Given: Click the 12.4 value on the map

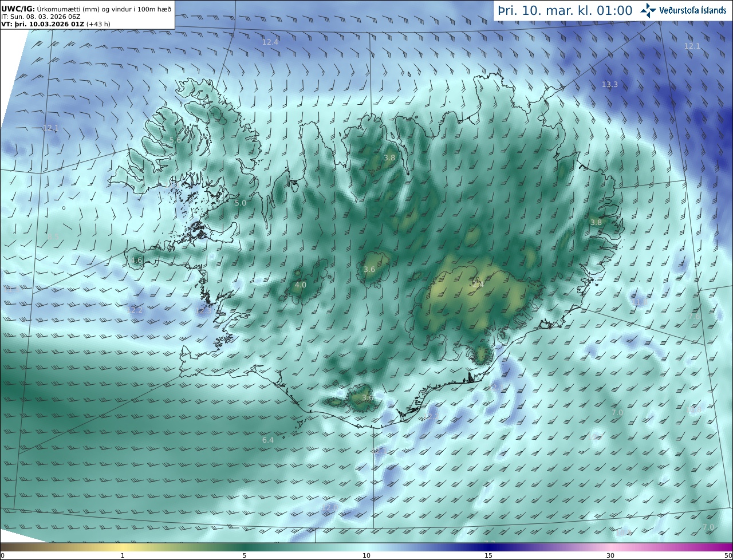Looking at the screenshot, I should click(270, 42).
